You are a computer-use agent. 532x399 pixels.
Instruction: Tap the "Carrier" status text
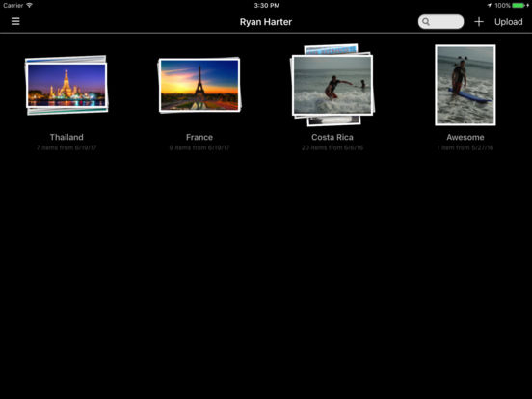pos(13,6)
